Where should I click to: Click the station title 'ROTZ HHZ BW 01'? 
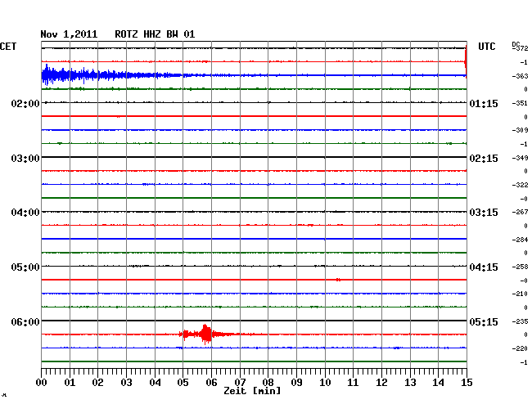point(155,34)
